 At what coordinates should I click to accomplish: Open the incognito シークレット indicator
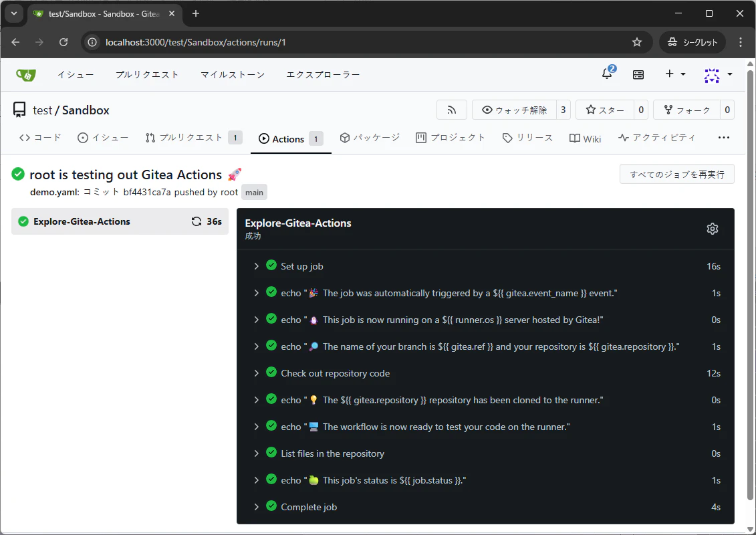[x=692, y=42]
